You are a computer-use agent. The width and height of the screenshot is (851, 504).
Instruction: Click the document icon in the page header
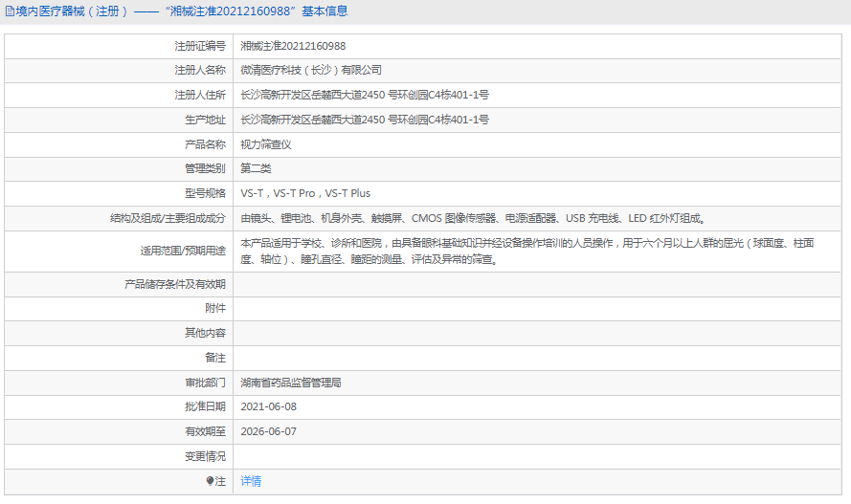(10, 11)
